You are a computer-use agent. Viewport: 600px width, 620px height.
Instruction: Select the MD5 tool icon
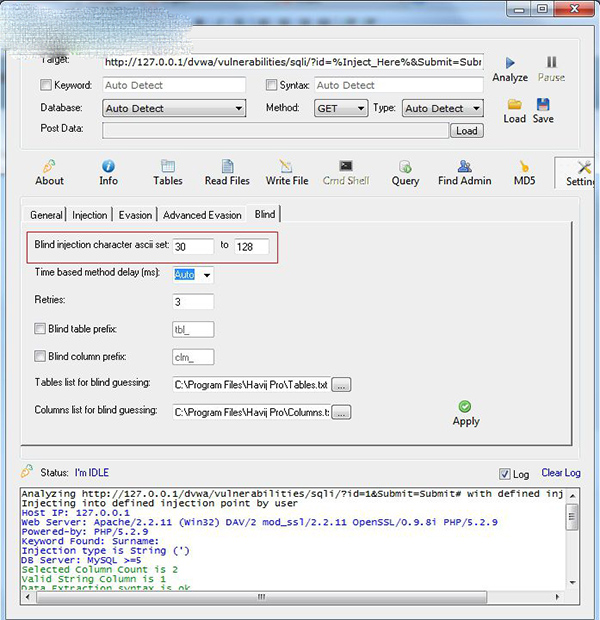524,167
